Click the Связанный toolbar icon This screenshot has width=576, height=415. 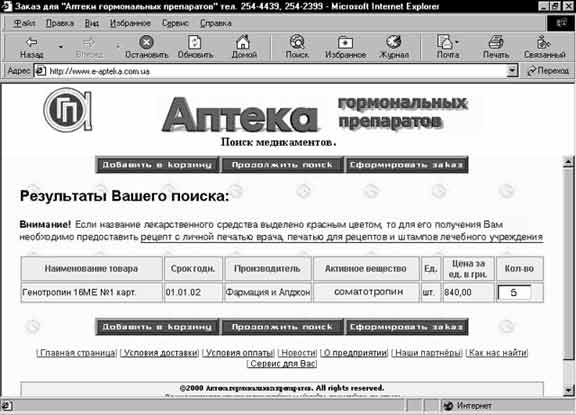pyautogui.click(x=544, y=47)
